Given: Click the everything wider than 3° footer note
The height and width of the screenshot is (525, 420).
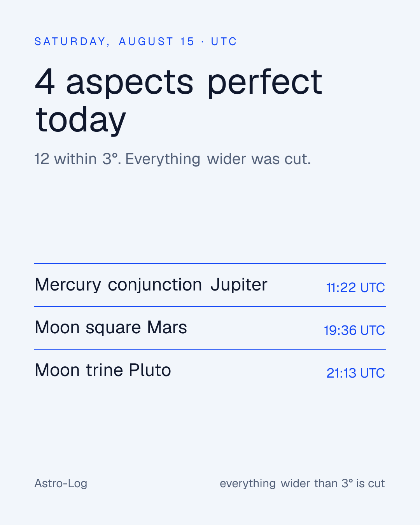Looking at the screenshot, I should tap(302, 483).
